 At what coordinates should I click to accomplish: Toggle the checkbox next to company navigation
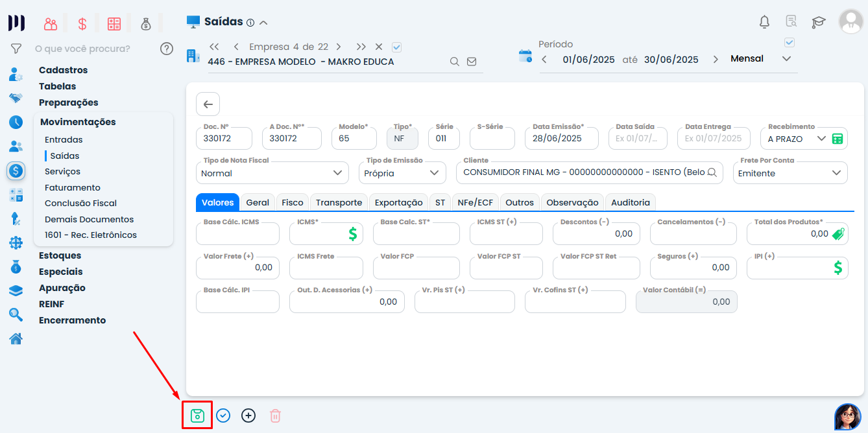397,47
